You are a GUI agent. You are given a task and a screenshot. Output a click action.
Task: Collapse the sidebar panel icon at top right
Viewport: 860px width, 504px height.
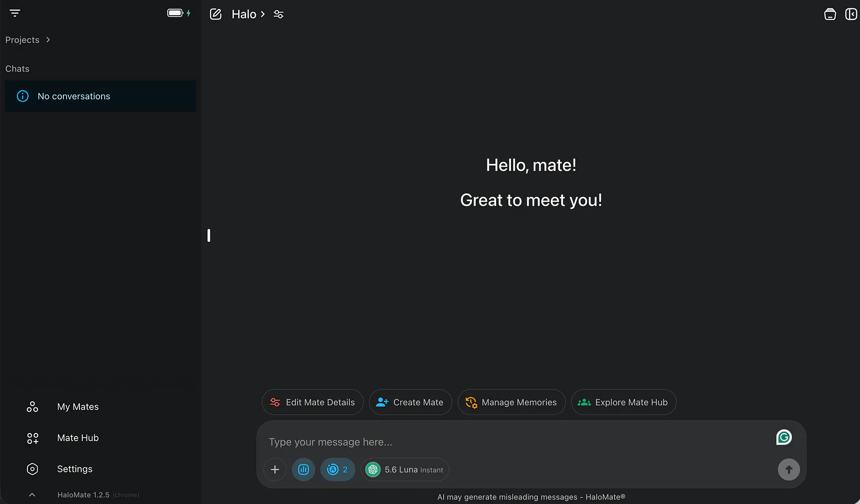click(851, 14)
